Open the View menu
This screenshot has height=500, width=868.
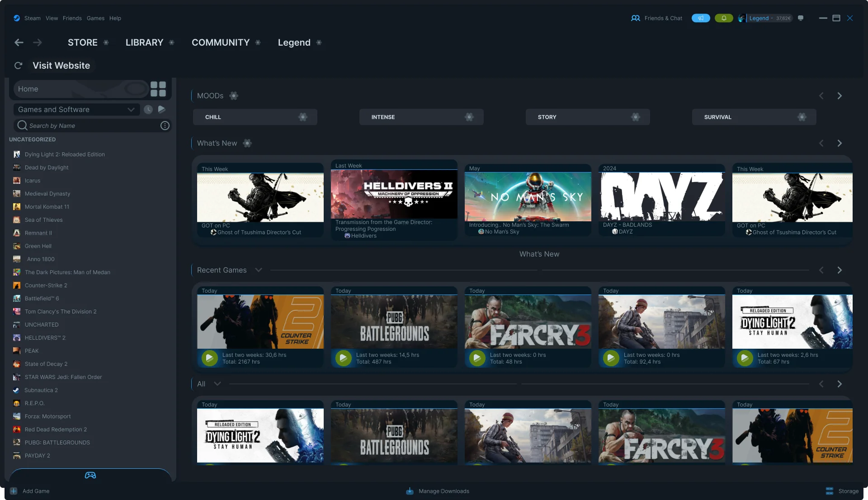(52, 18)
